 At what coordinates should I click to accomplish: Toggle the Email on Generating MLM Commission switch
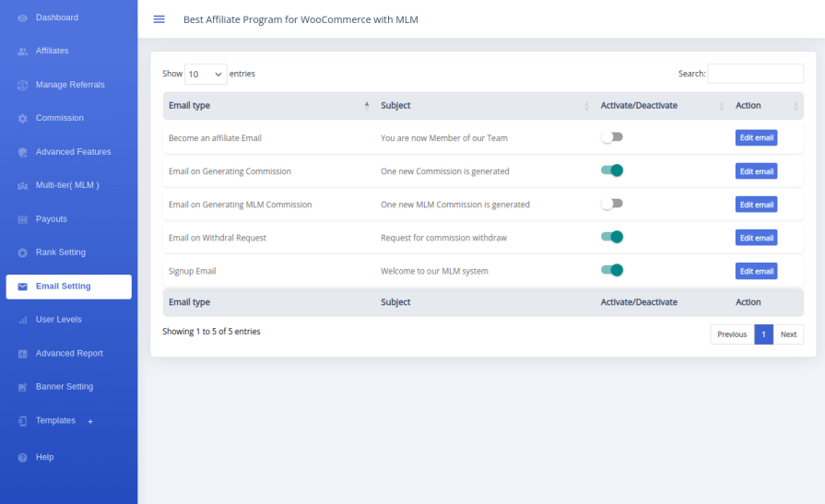point(611,204)
